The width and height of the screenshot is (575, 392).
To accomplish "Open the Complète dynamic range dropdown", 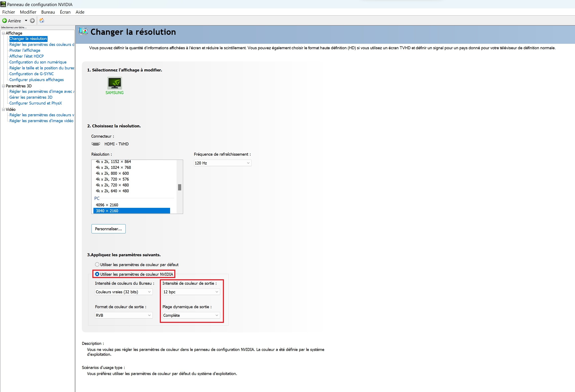I will [191, 316].
